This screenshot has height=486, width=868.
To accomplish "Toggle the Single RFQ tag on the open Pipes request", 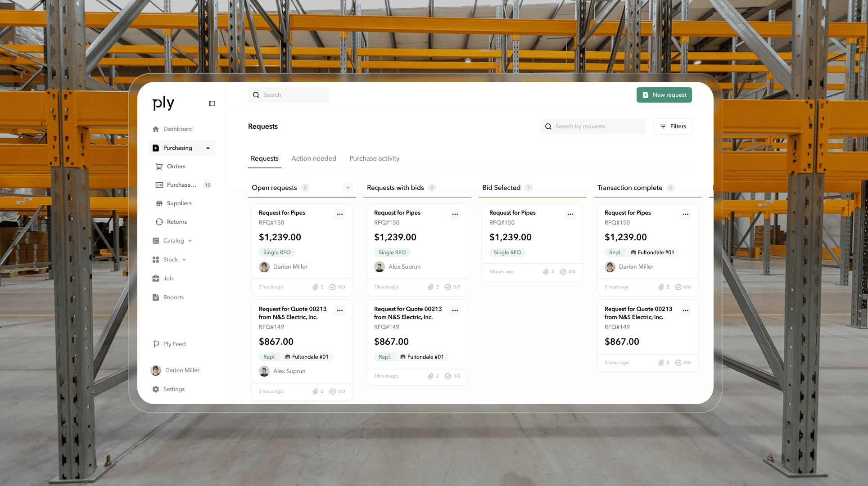I will (276, 252).
